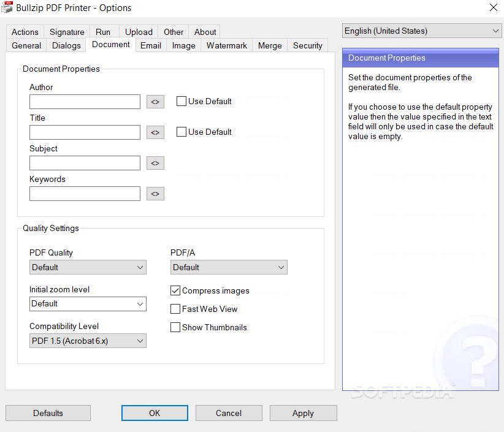Open the PDF Quality dropdown
Screen dimensions: 504x432
tap(88, 267)
